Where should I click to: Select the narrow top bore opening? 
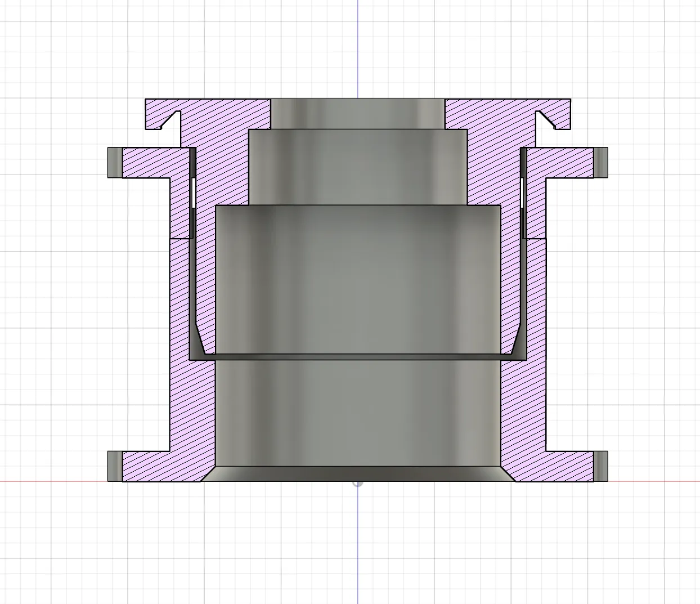(x=358, y=114)
